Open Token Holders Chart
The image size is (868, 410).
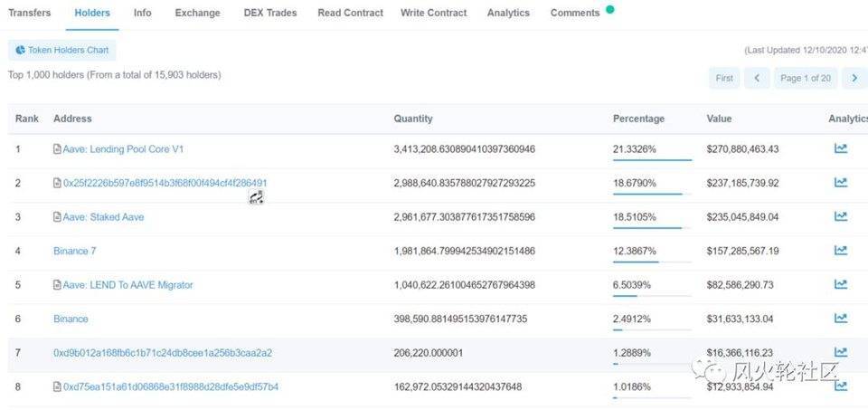point(61,51)
